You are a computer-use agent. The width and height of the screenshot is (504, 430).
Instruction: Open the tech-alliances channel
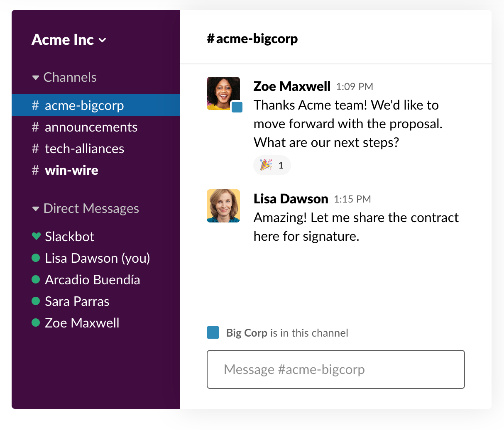[x=96, y=149]
